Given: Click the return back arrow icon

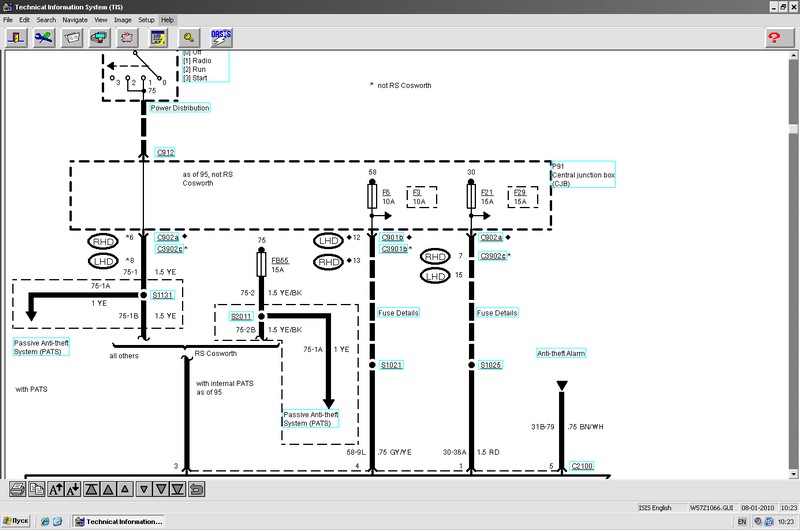Looking at the screenshot, I should [x=197, y=489].
